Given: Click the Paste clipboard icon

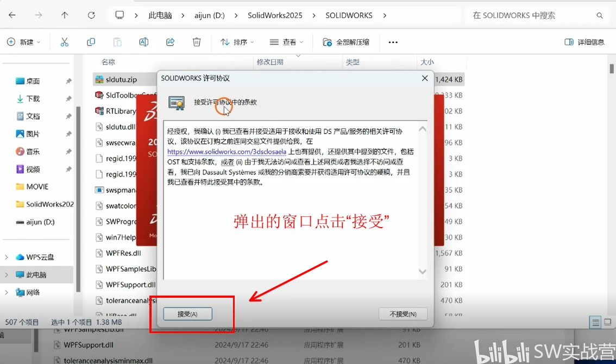Looking at the screenshot, I should tap(117, 42).
